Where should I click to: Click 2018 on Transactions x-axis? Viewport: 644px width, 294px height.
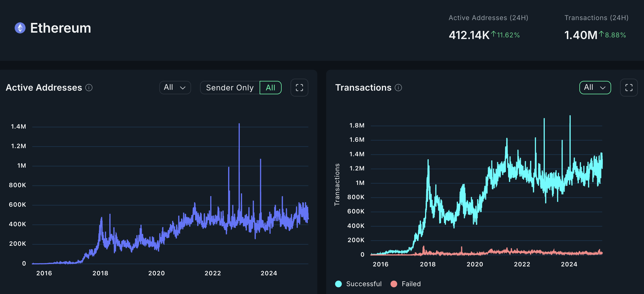(x=428, y=264)
